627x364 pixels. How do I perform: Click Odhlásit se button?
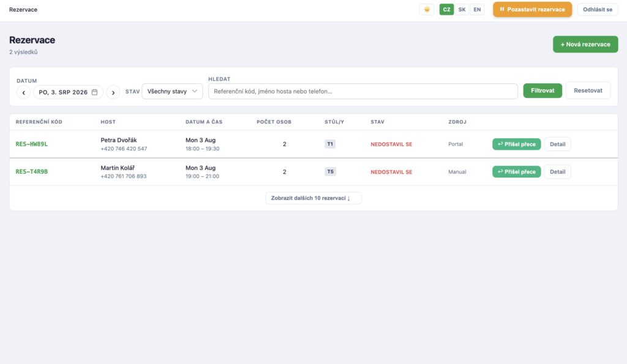598,9
